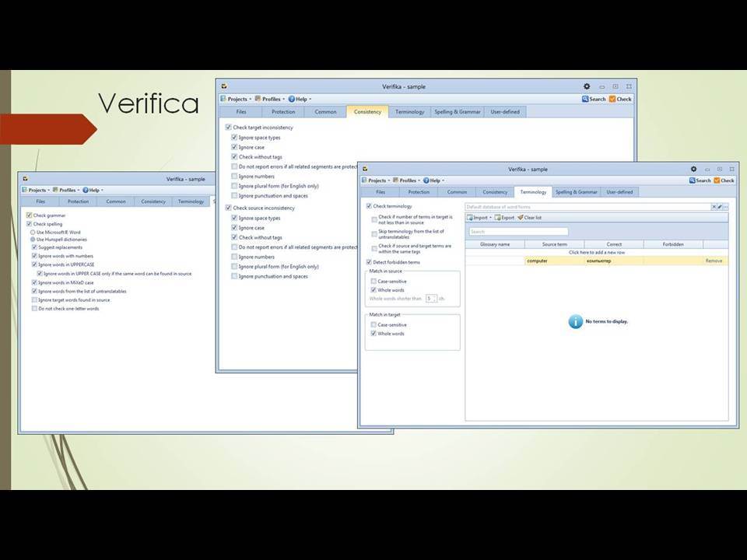Click the Forbidden column header

click(673, 244)
